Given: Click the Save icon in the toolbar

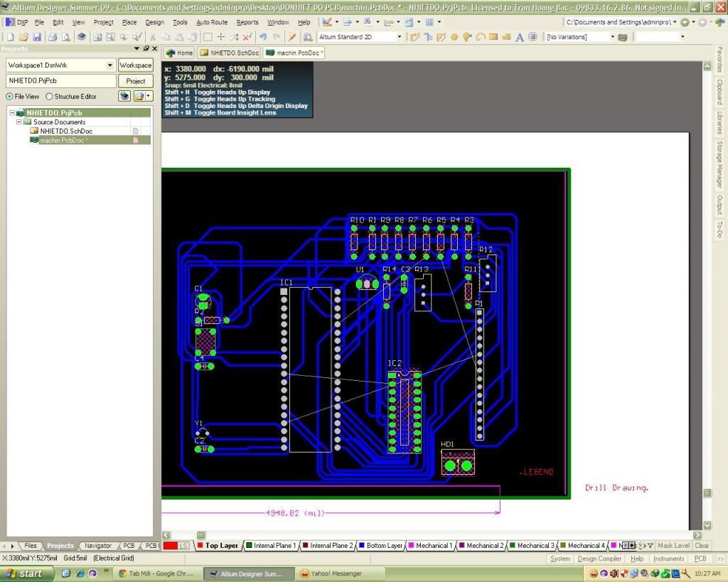Looking at the screenshot, I should tap(37, 37).
